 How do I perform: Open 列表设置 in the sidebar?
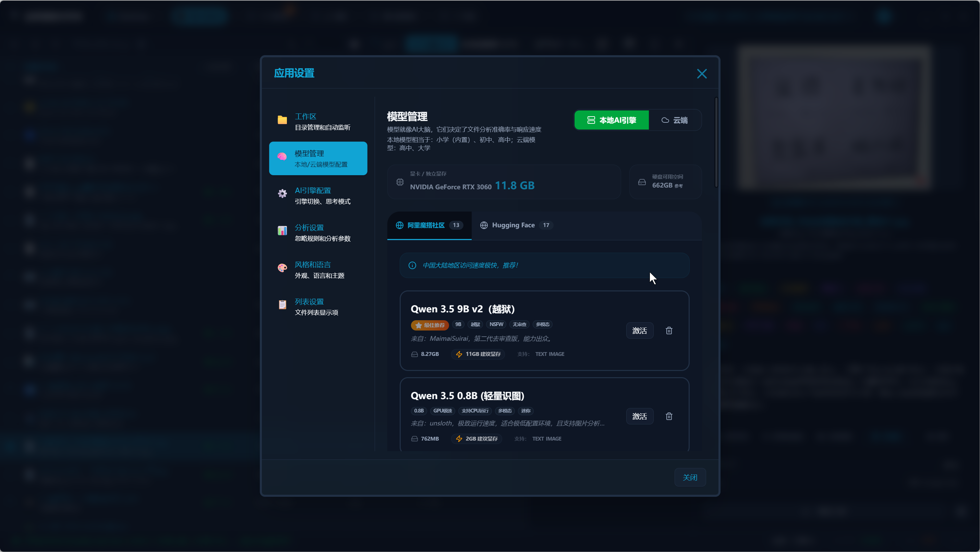pos(318,307)
